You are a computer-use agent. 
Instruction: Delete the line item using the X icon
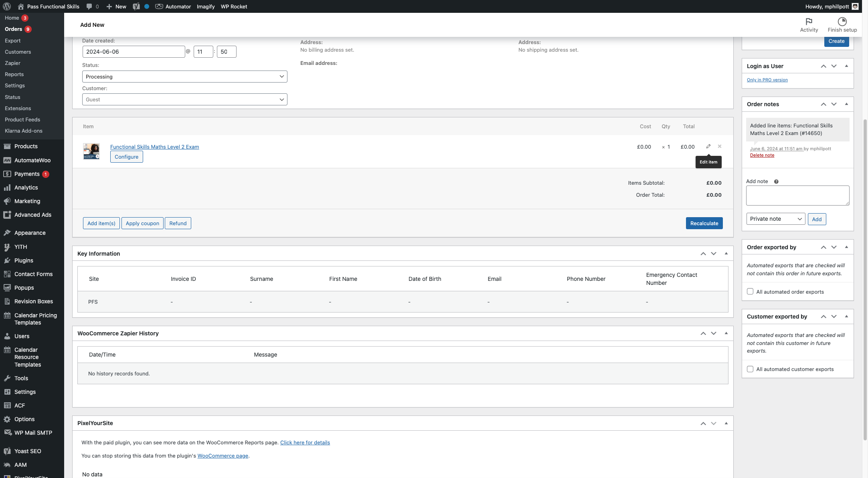pos(720,146)
